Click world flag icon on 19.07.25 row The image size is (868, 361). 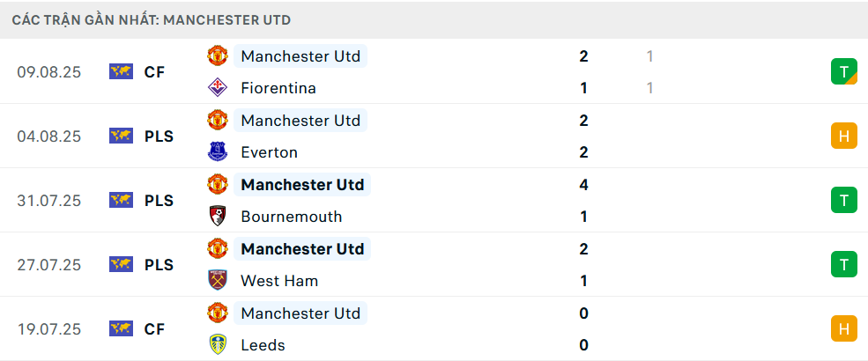click(x=121, y=329)
